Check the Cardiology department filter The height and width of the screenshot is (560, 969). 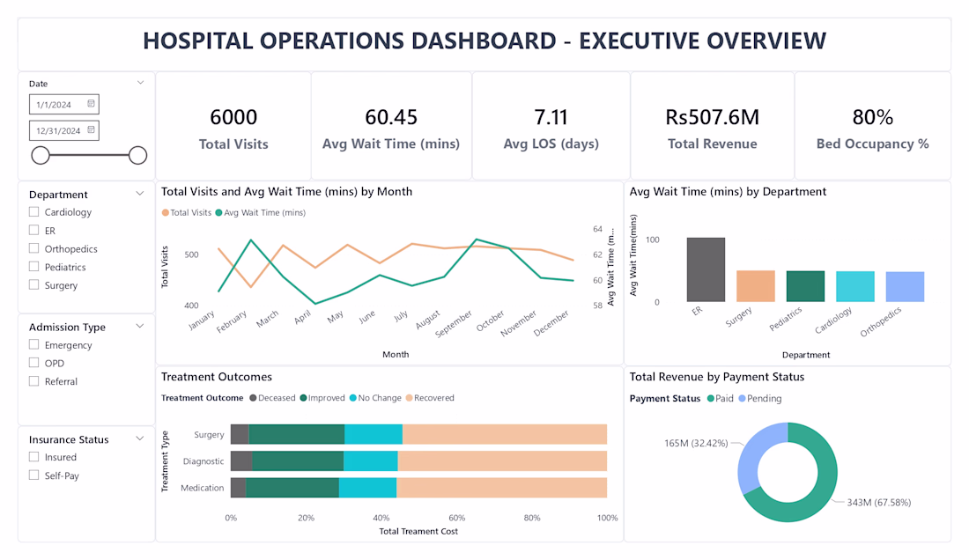point(34,212)
